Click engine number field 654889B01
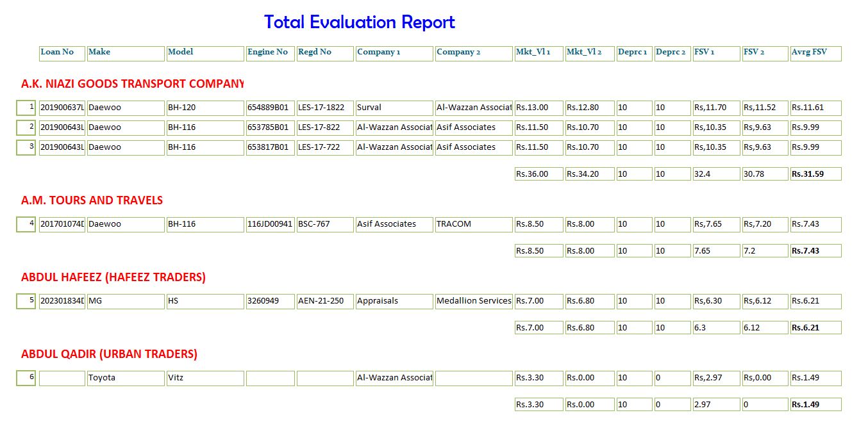Viewport: 868px width, 422px height. click(x=270, y=108)
